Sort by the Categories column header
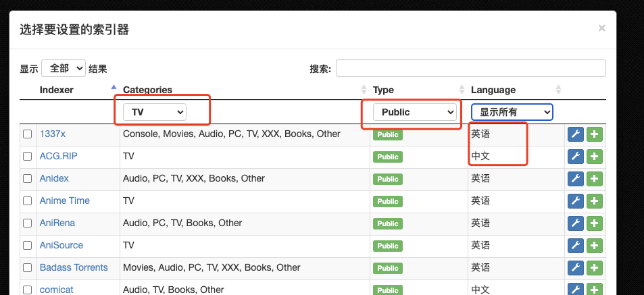Screen dimensions: 644x295 (147, 90)
